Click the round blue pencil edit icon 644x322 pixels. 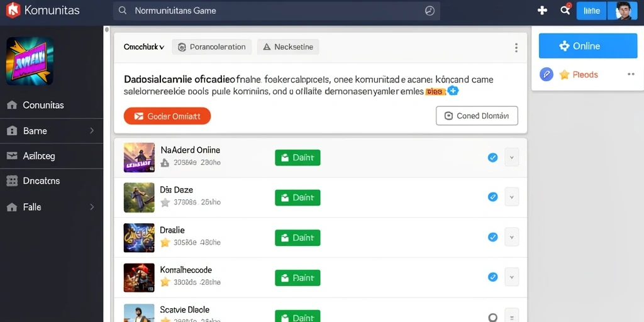click(547, 74)
